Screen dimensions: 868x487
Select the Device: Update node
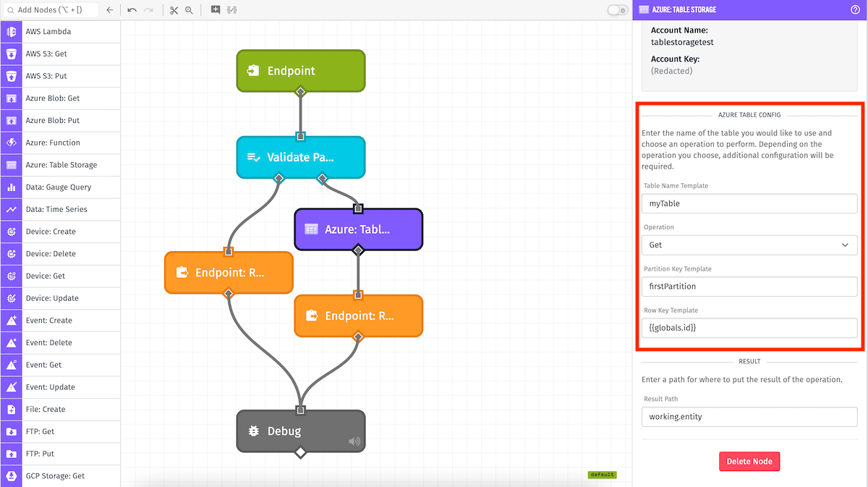(60, 298)
